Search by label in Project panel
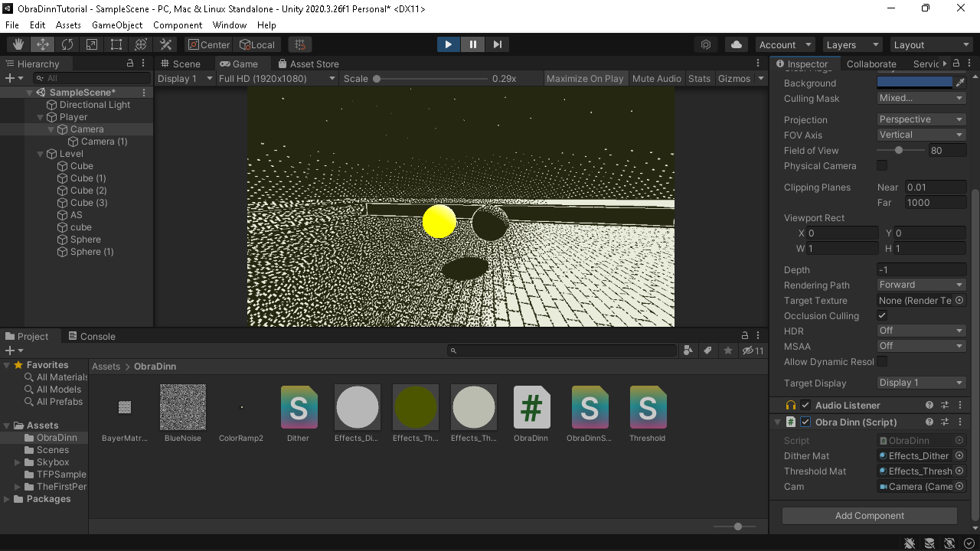 coord(708,350)
